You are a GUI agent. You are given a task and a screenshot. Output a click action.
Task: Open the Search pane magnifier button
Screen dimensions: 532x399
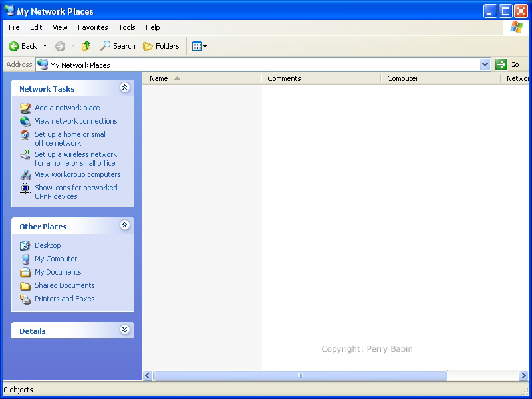pos(118,46)
